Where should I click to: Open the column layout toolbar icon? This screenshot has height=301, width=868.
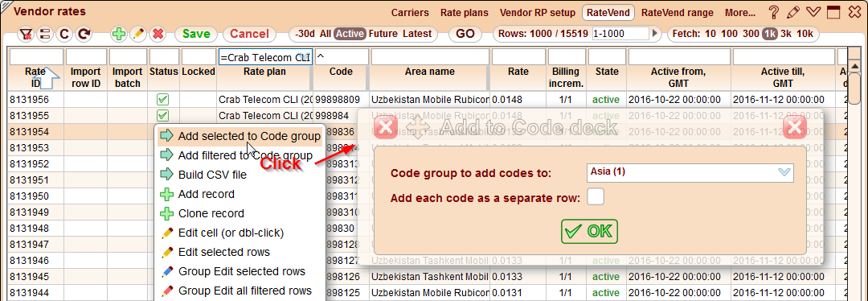pos(45,34)
